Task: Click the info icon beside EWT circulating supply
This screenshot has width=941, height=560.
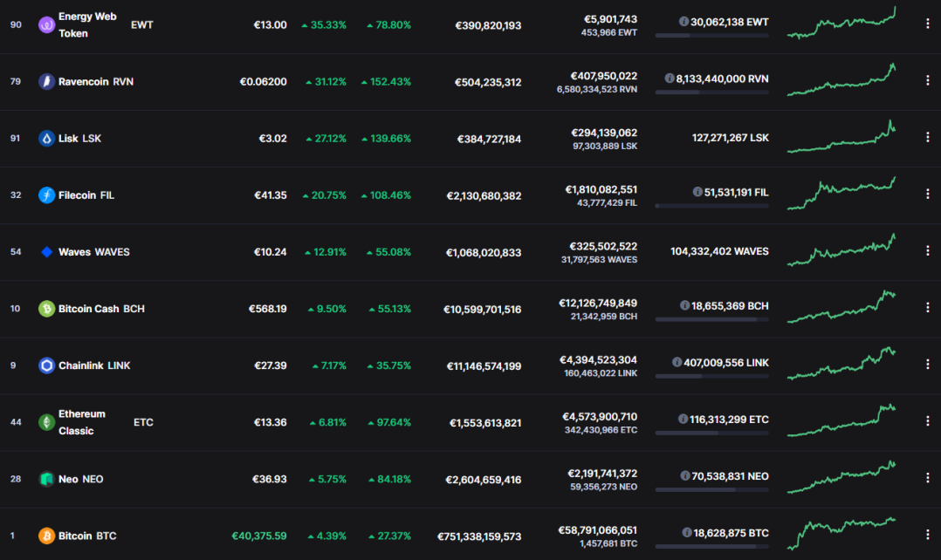Action: pos(683,22)
